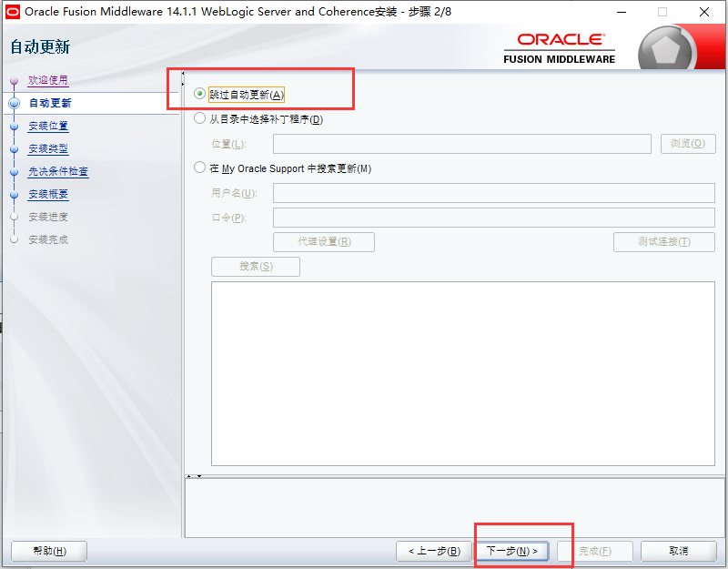Open the 安装概要 step link
Screen dimensions: 728x569
pyautogui.click(x=48, y=194)
